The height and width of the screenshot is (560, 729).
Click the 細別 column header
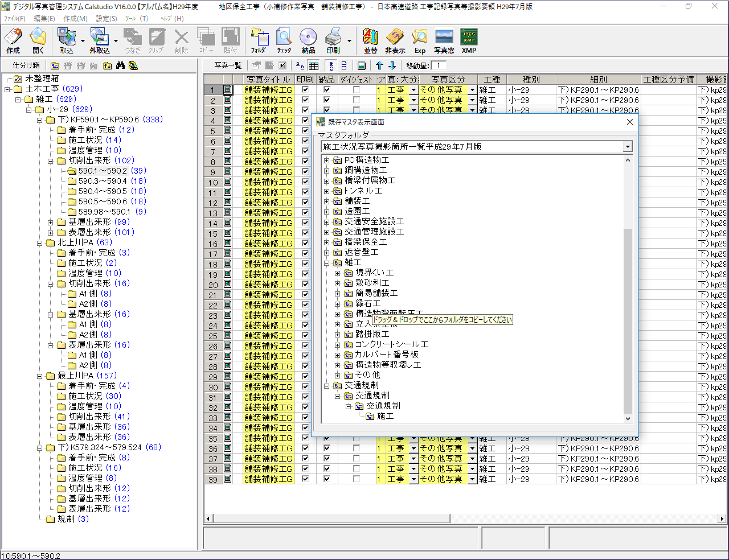(598, 80)
